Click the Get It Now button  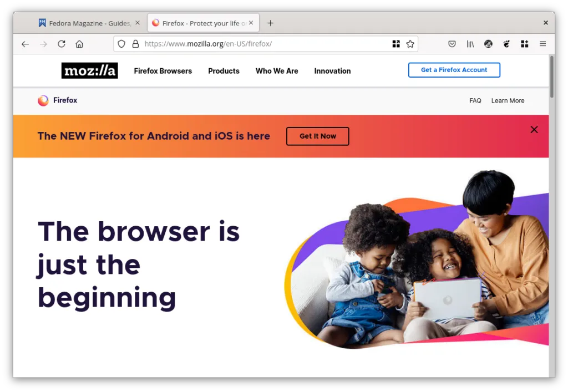(318, 136)
